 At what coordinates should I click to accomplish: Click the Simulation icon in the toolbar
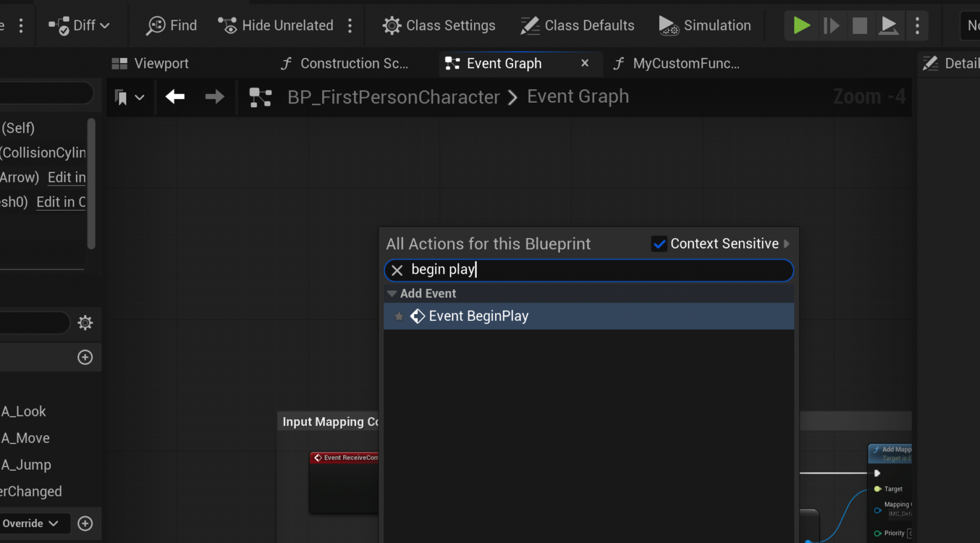tap(704, 26)
